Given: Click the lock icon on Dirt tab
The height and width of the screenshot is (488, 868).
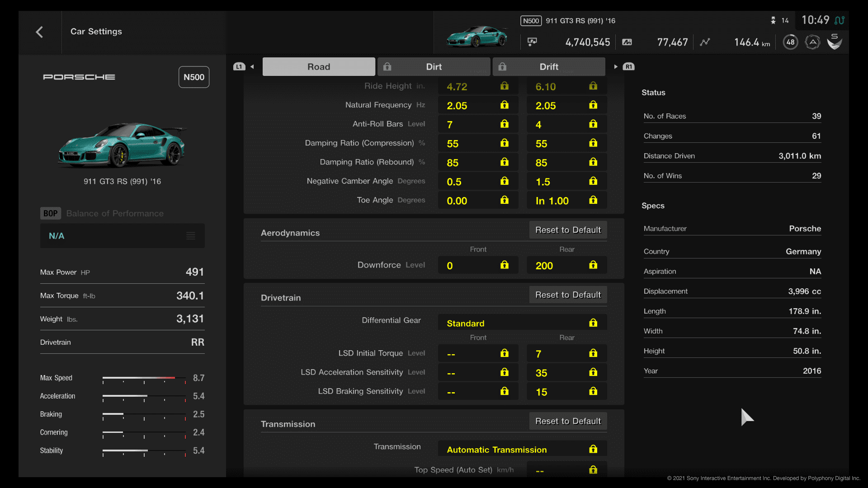Looking at the screenshot, I should click(387, 67).
